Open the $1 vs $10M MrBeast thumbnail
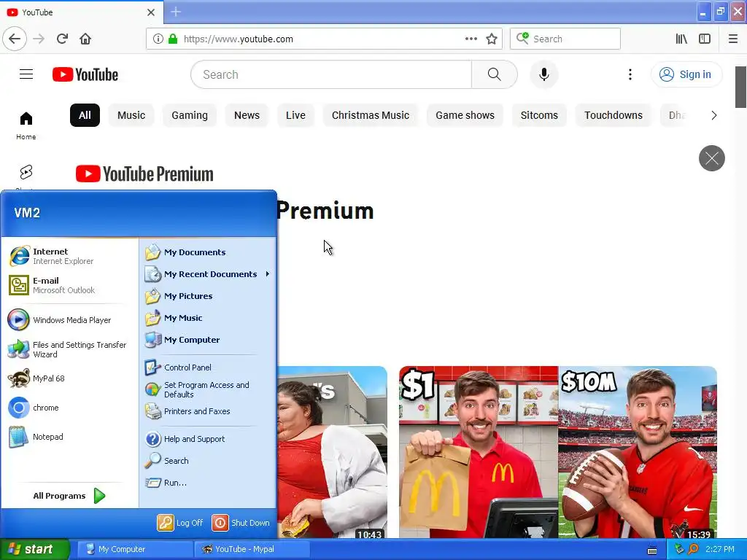Viewport: 747px width, 560px height. [x=558, y=452]
